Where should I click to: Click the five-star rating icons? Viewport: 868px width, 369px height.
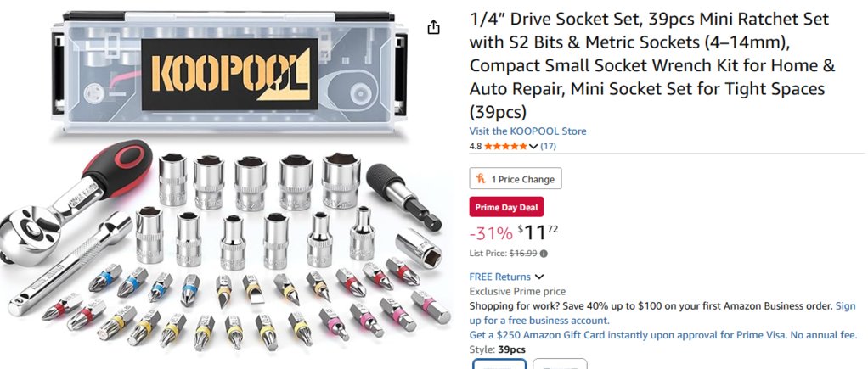pos(506,146)
